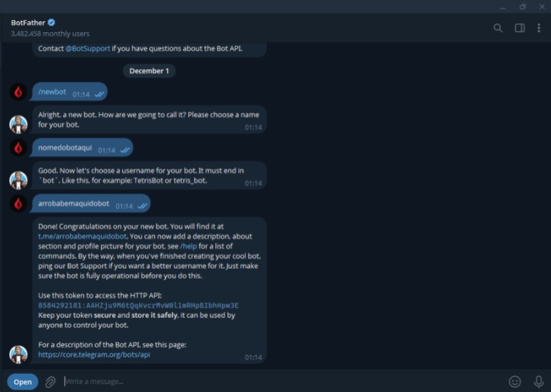
Task: Click BotFather avatar beside the username prompt
Action: [19, 180]
